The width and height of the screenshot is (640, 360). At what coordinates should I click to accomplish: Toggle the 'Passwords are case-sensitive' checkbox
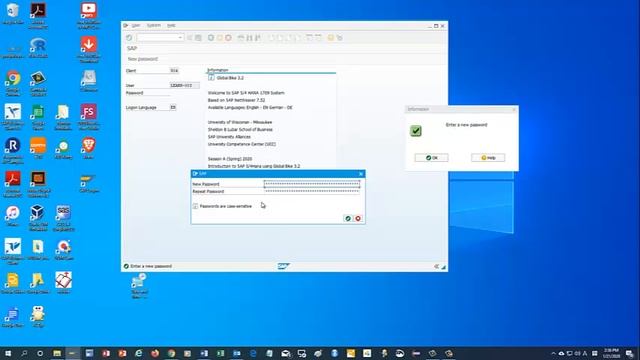coord(195,206)
